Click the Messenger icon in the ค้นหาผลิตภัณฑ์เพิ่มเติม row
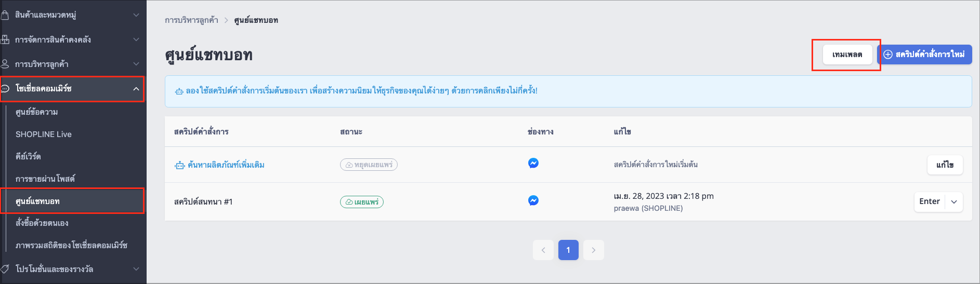Image resolution: width=980 pixels, height=284 pixels. pos(533,163)
